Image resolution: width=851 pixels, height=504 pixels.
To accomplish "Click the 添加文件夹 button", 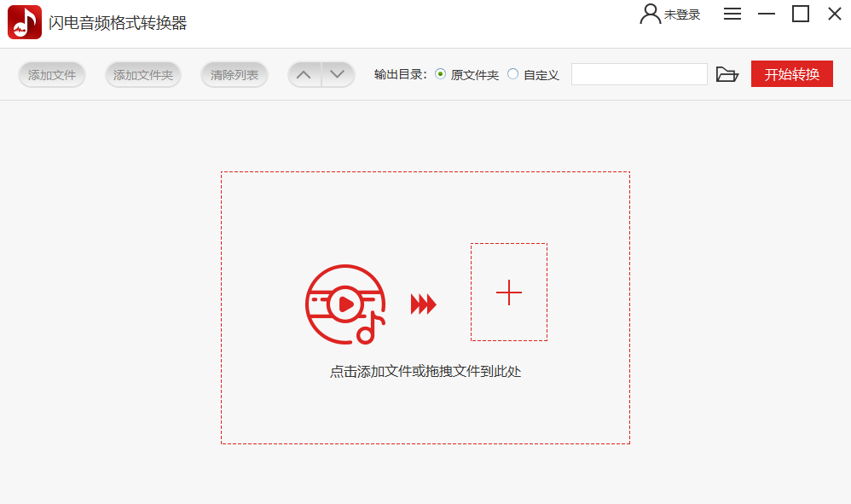I will pyautogui.click(x=143, y=75).
